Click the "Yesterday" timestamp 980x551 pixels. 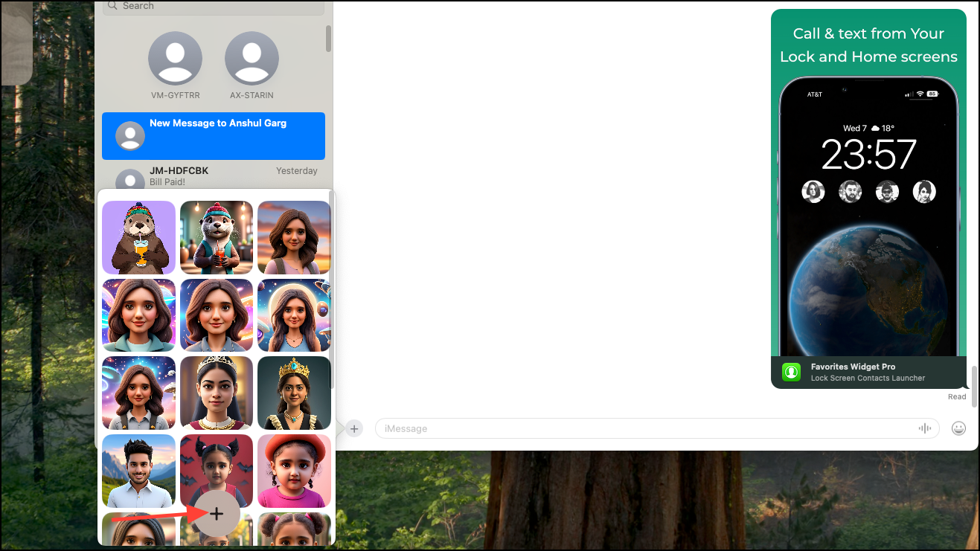[x=297, y=171]
